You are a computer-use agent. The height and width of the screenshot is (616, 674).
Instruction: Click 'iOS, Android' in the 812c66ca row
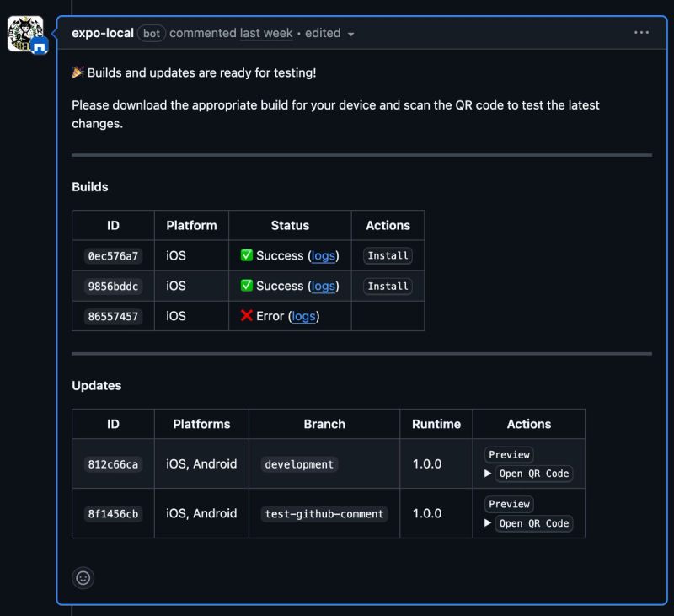click(201, 463)
